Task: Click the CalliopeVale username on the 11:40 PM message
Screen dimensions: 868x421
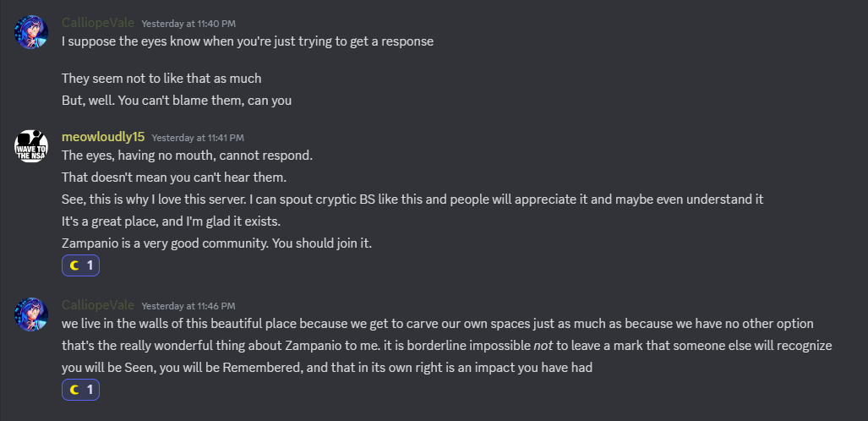Action: click(97, 22)
